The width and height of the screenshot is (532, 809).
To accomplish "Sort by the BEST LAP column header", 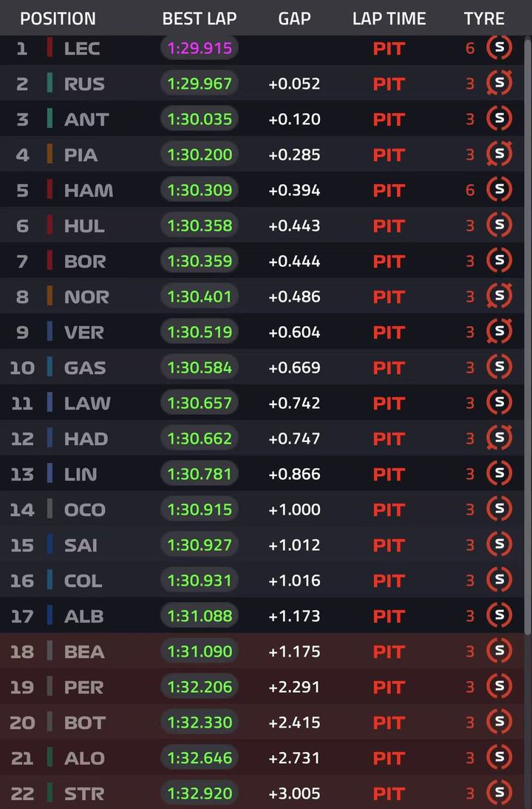I will pyautogui.click(x=199, y=18).
